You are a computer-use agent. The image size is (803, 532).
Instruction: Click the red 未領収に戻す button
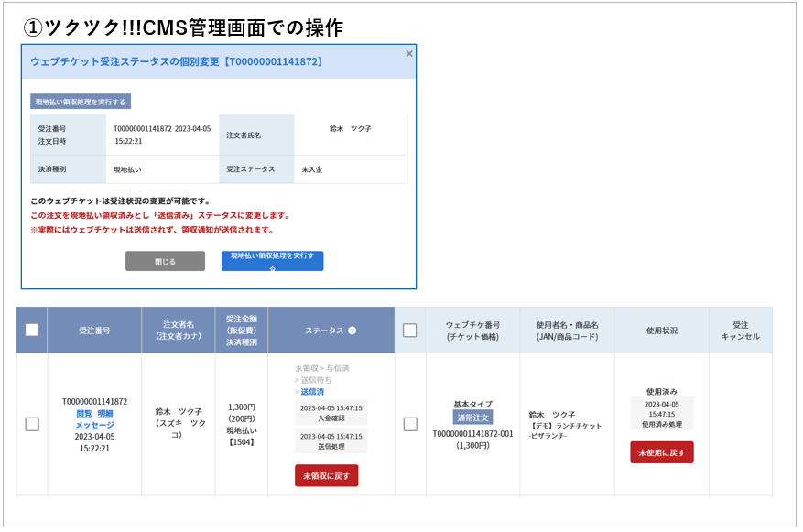(326, 475)
